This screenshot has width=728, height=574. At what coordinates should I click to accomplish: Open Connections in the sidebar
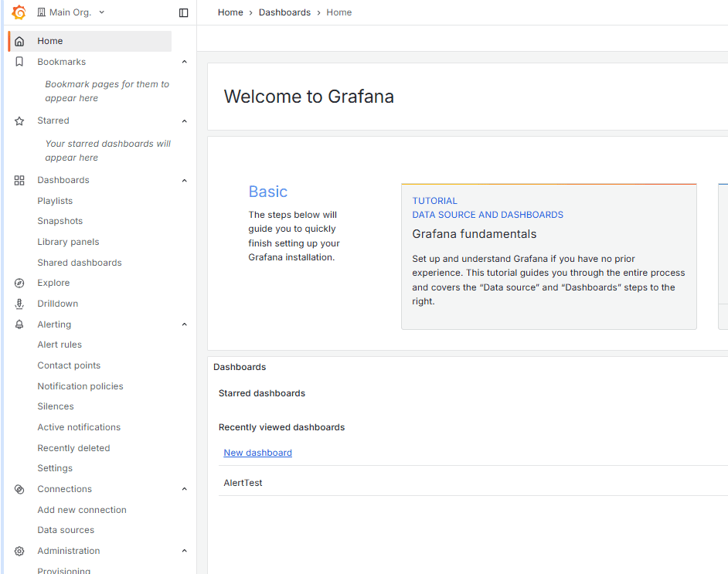(x=65, y=488)
